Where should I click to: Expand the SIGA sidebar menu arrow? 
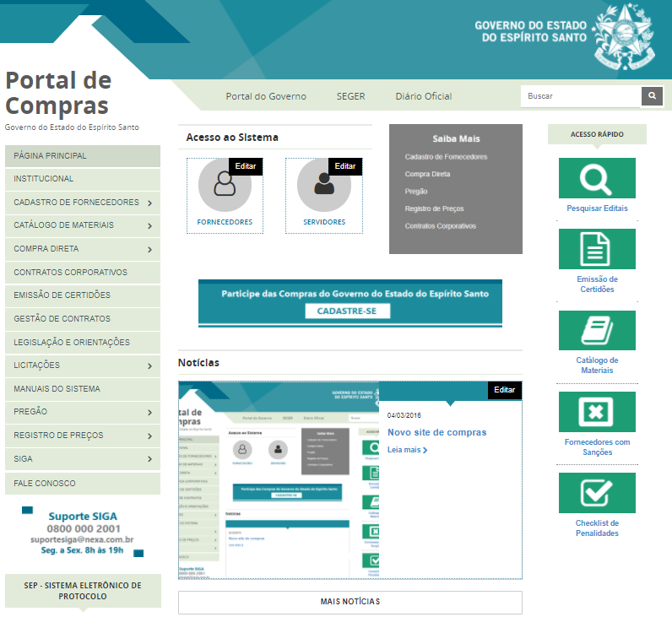point(149,460)
